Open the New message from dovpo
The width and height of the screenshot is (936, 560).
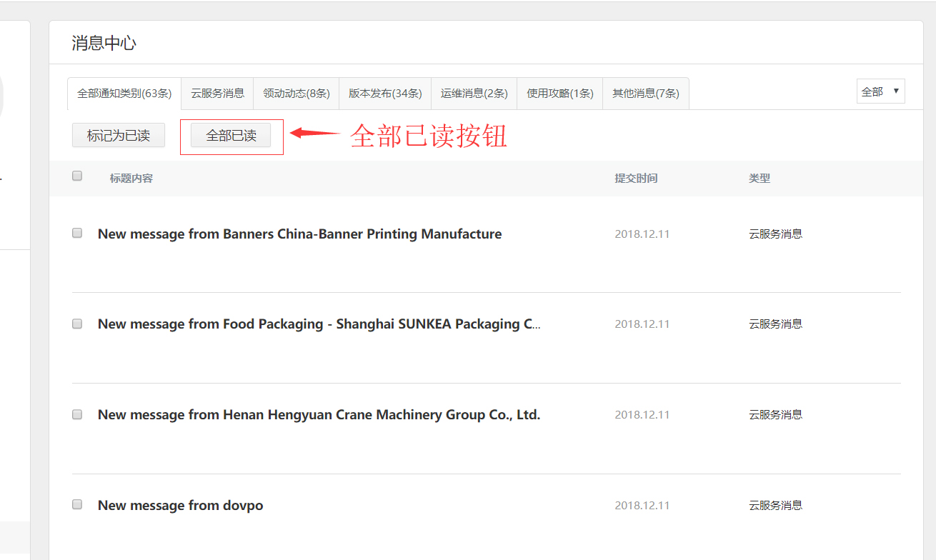pyautogui.click(x=180, y=506)
